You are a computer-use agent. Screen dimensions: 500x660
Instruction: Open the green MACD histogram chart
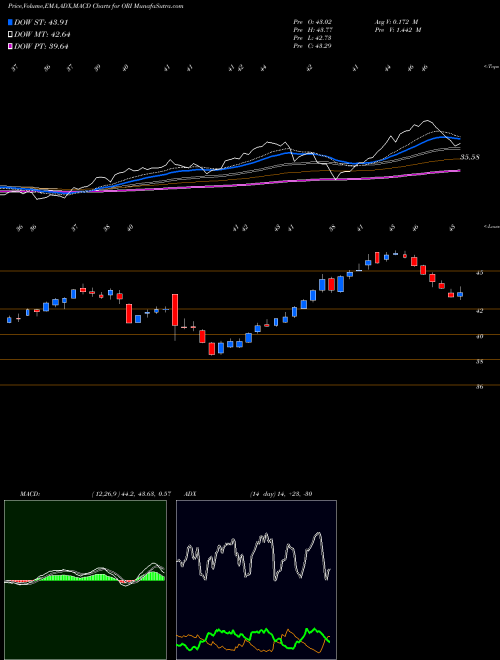tap(85, 580)
